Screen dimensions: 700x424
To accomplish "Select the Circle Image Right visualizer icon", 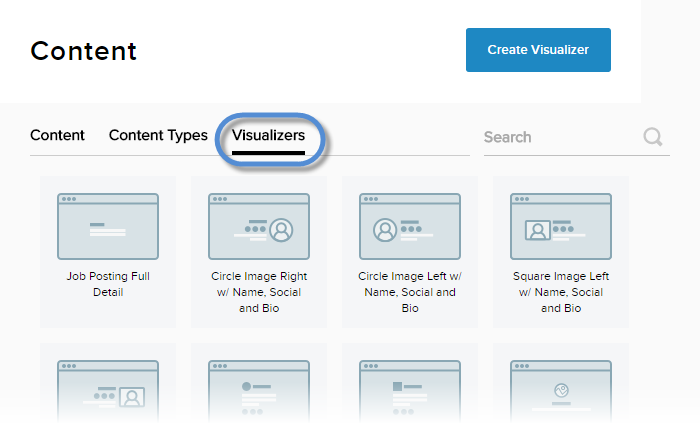I will click(259, 227).
